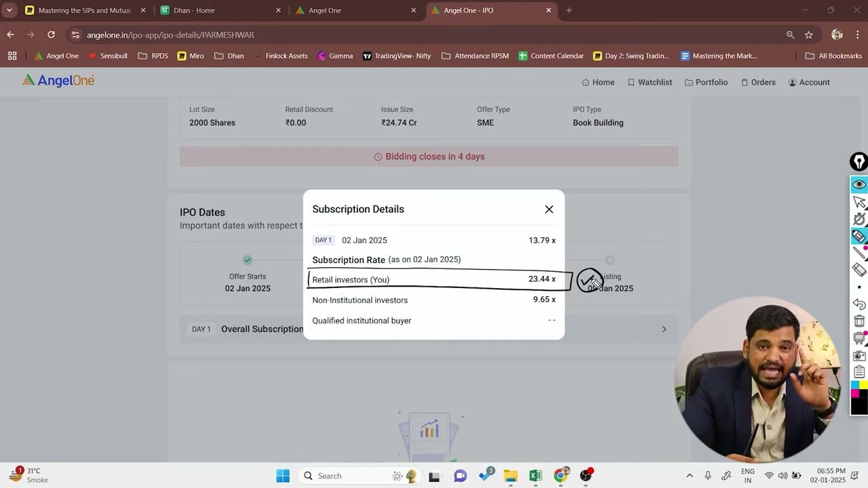Open the Account menu
The height and width of the screenshot is (488, 868).
click(809, 82)
